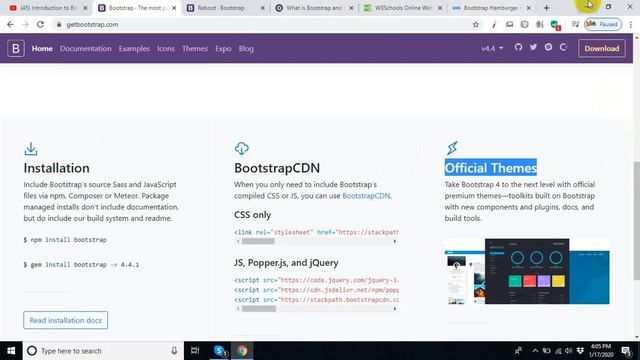Screen dimensions: 640x360
Task: Click the gem install bootstrap command
Action: pos(81,264)
